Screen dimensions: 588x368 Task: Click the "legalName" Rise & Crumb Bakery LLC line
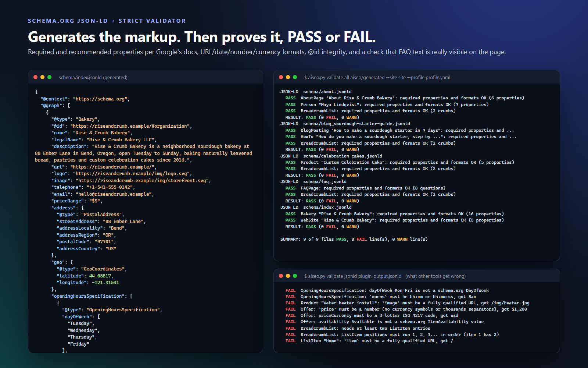[104, 139]
